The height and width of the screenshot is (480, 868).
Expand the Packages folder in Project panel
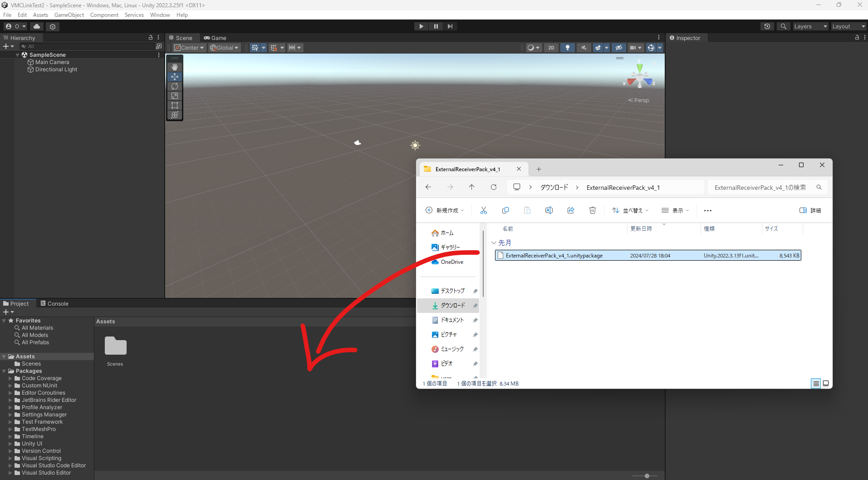4,371
